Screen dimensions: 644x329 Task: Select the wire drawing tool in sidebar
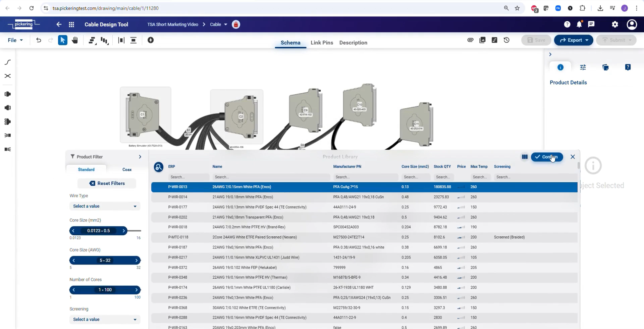8,62
